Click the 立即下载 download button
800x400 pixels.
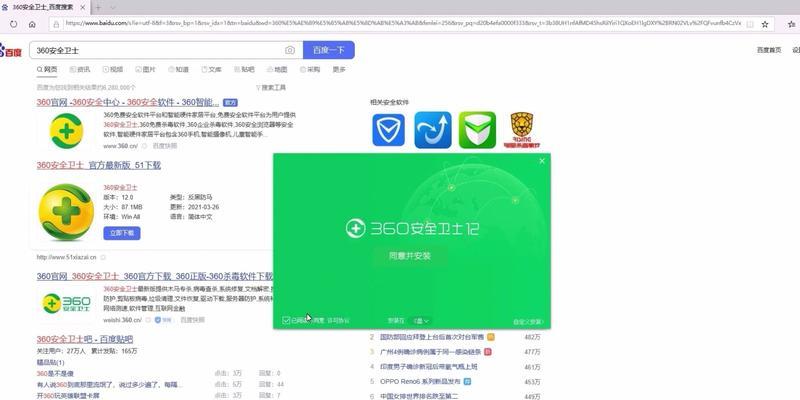coord(122,233)
